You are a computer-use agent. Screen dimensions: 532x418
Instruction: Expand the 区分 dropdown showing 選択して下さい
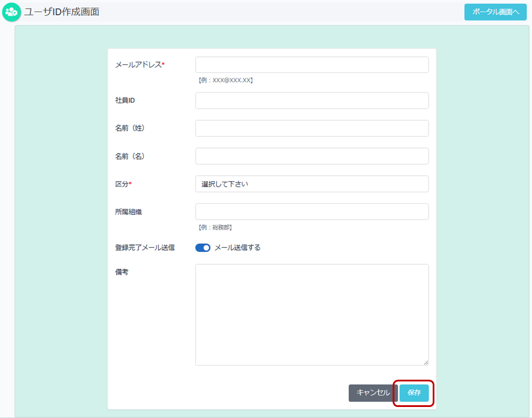click(312, 184)
